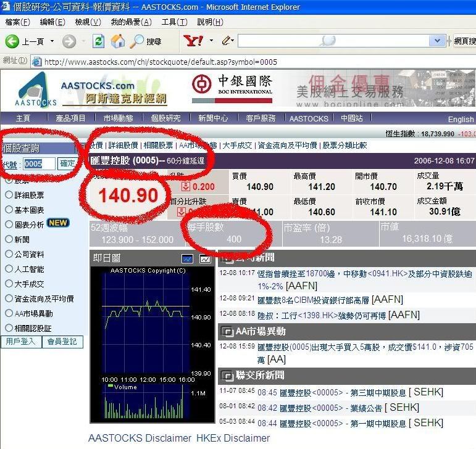This screenshot has height=449, width=476.
Task: Open the 檢視(V) menu
Action: pyautogui.click(x=88, y=22)
